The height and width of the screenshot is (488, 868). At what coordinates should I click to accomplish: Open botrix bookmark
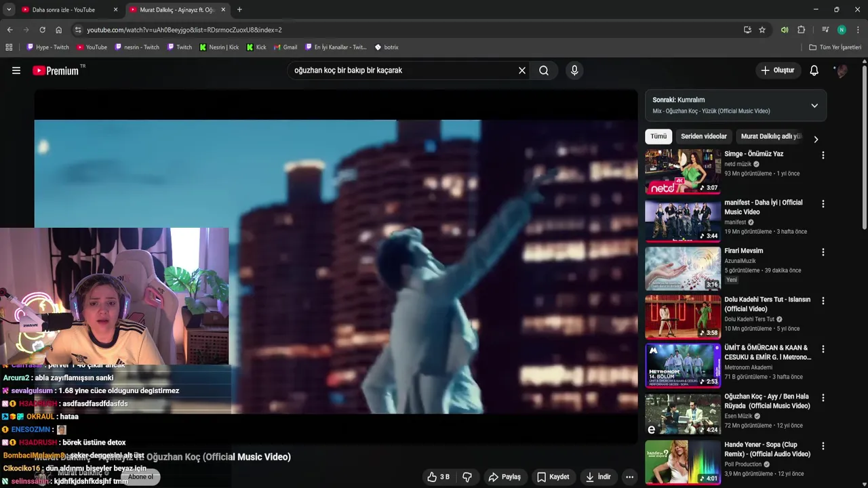387,47
